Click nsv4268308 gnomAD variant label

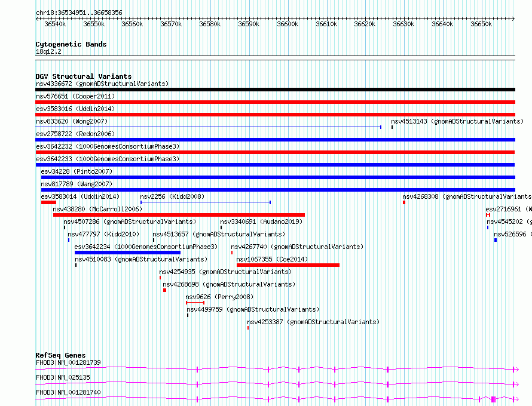(x=467, y=196)
